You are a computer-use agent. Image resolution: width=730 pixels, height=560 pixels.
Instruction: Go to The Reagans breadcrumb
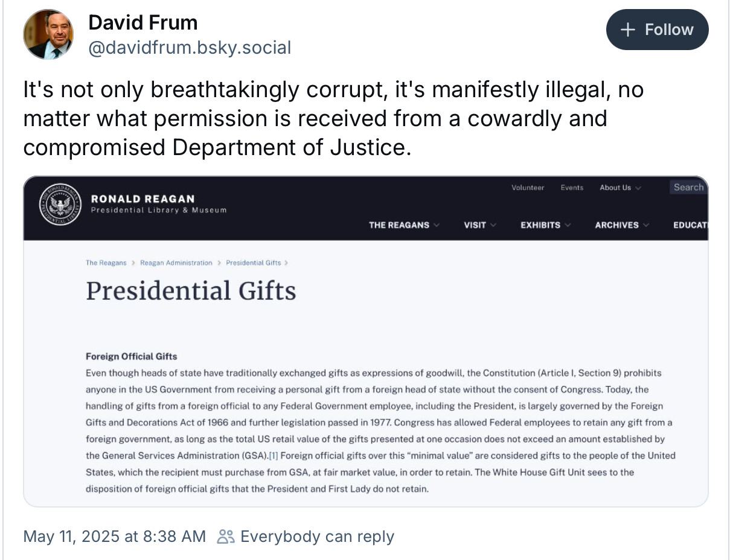106,262
